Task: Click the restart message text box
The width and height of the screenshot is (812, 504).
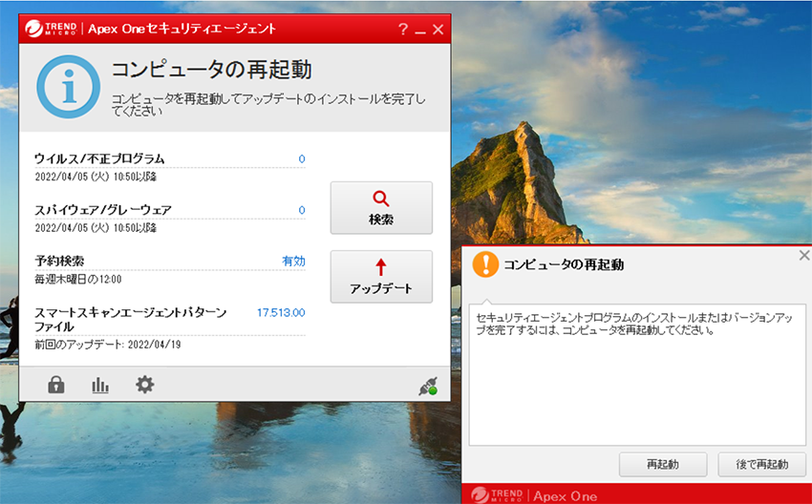Action: [x=639, y=374]
